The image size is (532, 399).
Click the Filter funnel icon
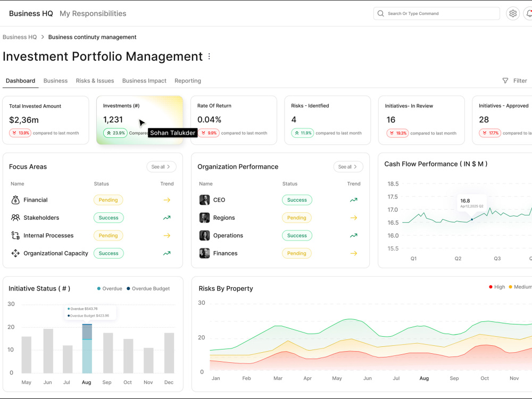505,81
